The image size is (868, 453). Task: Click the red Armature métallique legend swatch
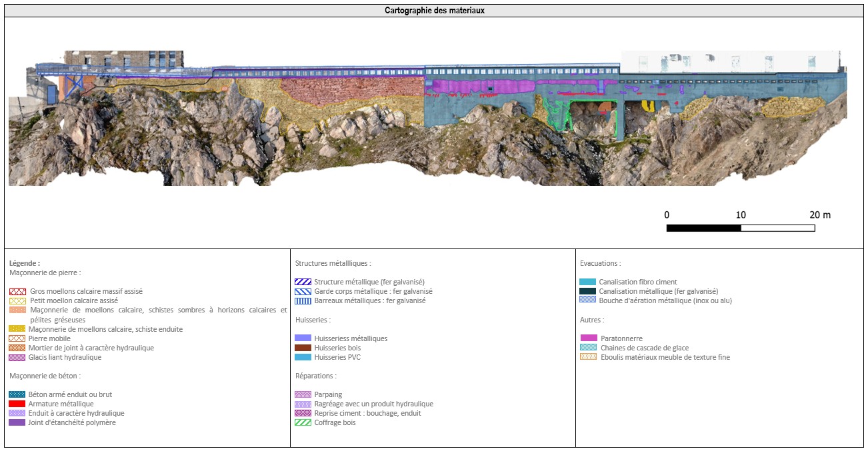[x=17, y=404]
